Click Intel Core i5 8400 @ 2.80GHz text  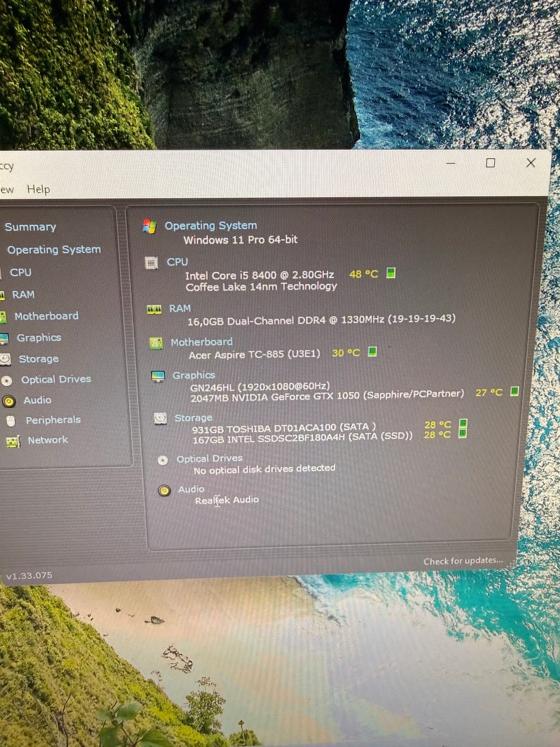point(260,275)
